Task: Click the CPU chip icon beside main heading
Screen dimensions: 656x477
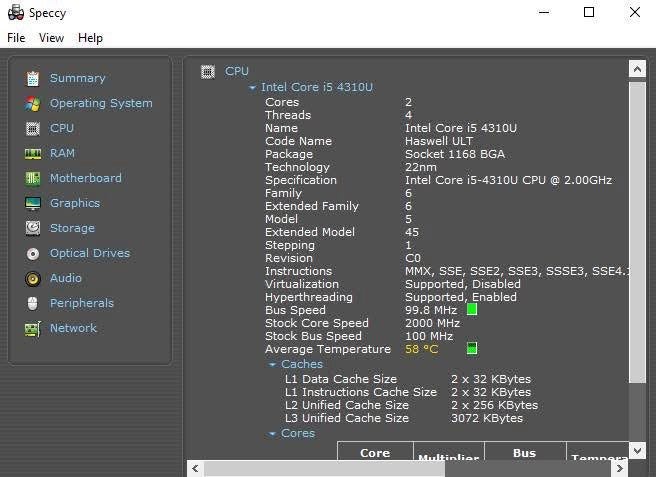Action: [208, 72]
